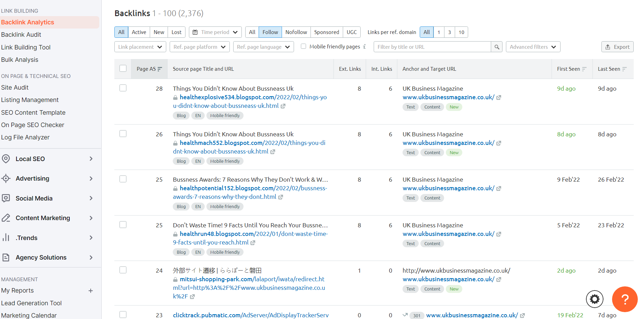The image size is (644, 319).
Task: Switch to Sponsored link filter
Action: tap(326, 32)
